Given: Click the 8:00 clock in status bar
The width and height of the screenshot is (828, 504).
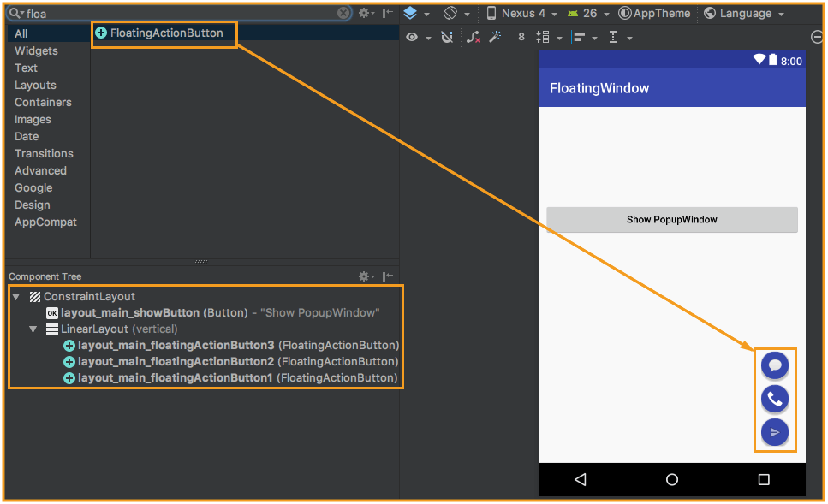Looking at the screenshot, I should coord(791,62).
